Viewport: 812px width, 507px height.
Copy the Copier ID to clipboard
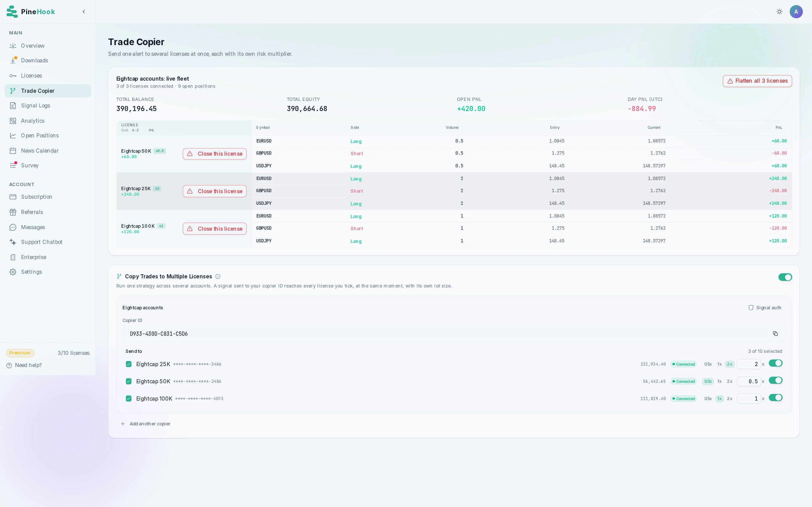click(x=775, y=333)
